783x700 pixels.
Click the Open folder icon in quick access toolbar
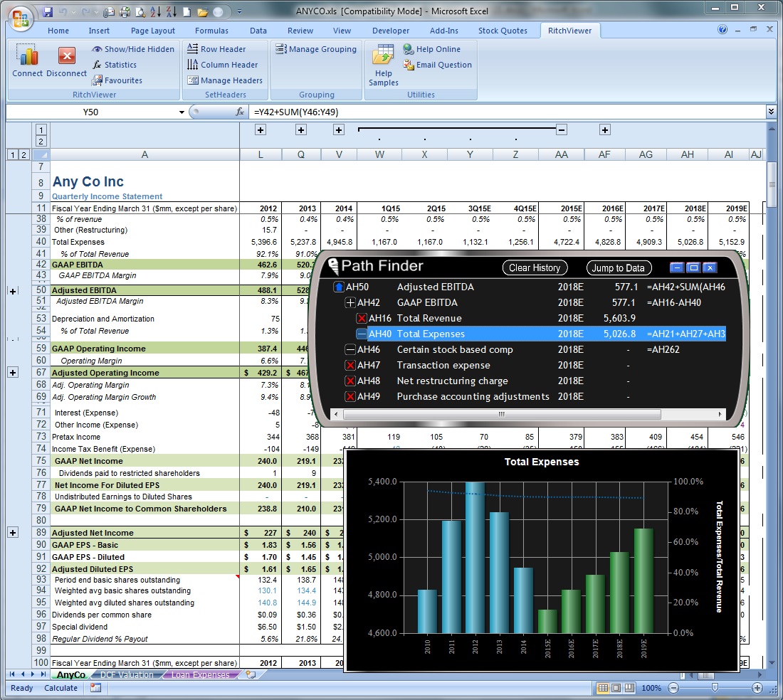coord(202,12)
